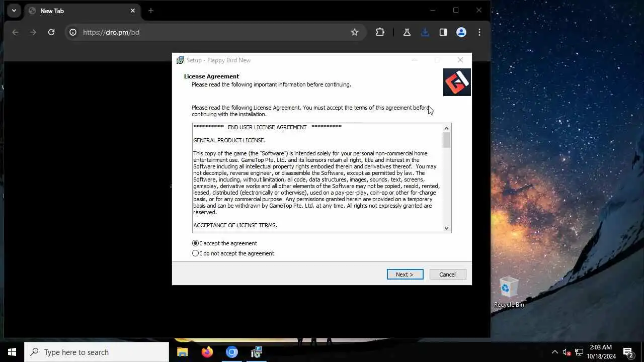Show hidden system tray icons
Screen dimensions: 644x362
click(x=554, y=352)
